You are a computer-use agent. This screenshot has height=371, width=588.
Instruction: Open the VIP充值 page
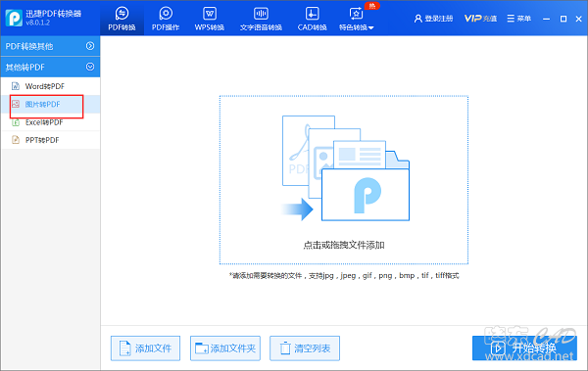(x=480, y=19)
